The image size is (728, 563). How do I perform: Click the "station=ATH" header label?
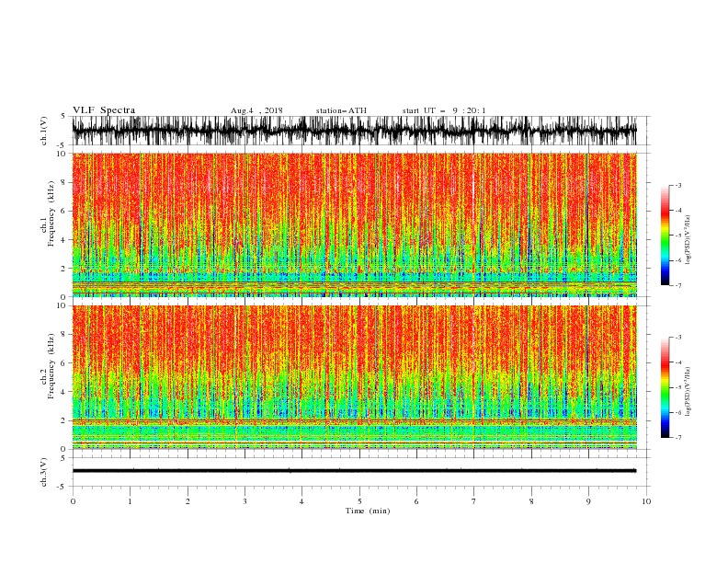[x=341, y=110]
